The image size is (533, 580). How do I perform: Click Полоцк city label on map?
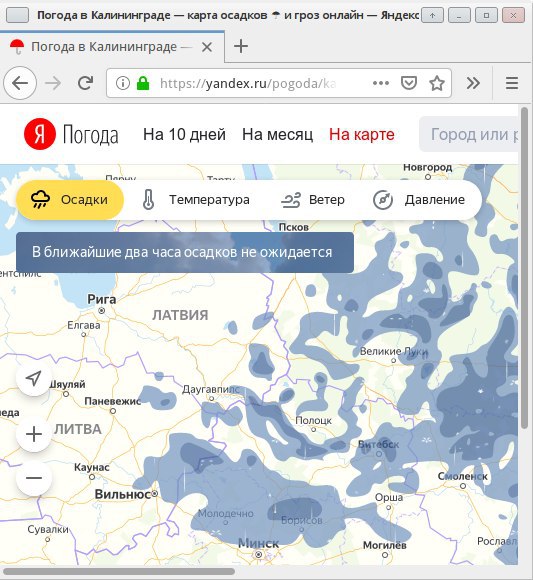click(x=313, y=421)
